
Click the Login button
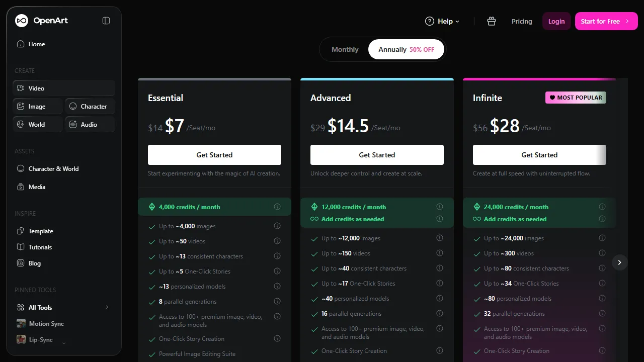click(556, 21)
